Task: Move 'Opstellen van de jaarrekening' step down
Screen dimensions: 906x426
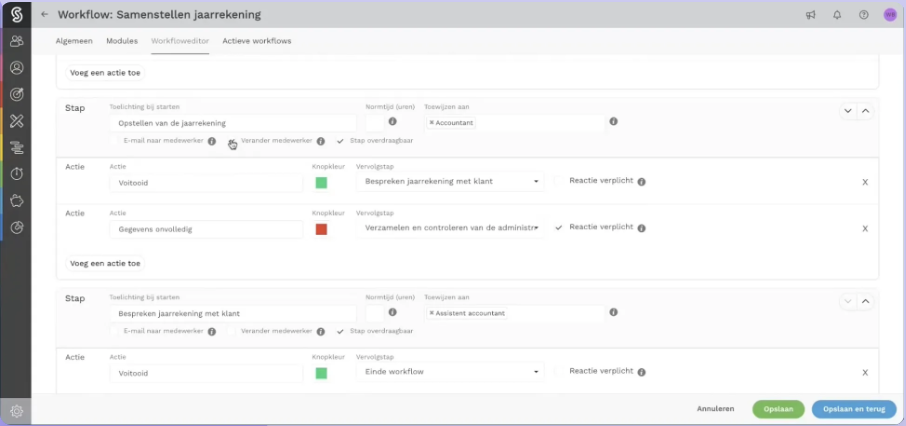Action: (848, 111)
